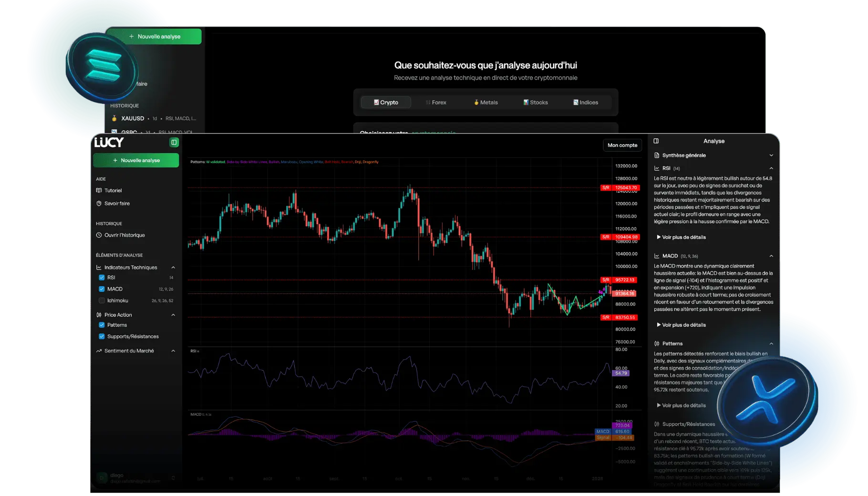
Task: Click the Analyse panel title
Action: coord(714,141)
